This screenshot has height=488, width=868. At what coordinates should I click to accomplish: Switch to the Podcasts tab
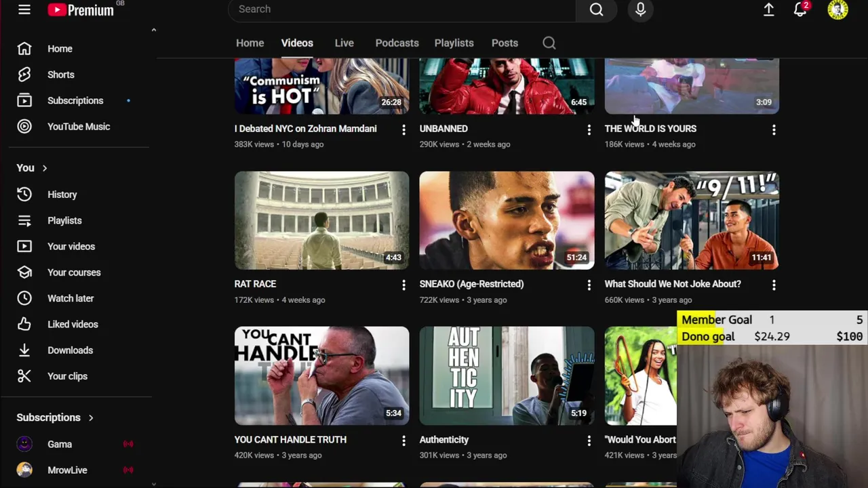pos(397,43)
